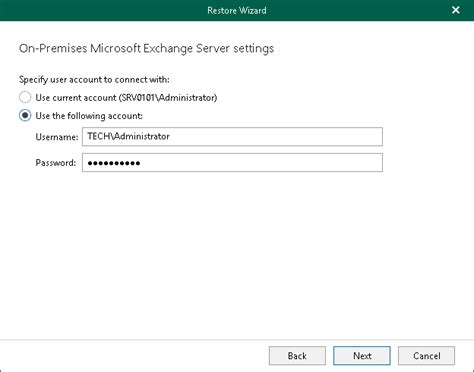The width and height of the screenshot is (474, 372).
Task: Click the 'Password:' label
Action: 56,163
